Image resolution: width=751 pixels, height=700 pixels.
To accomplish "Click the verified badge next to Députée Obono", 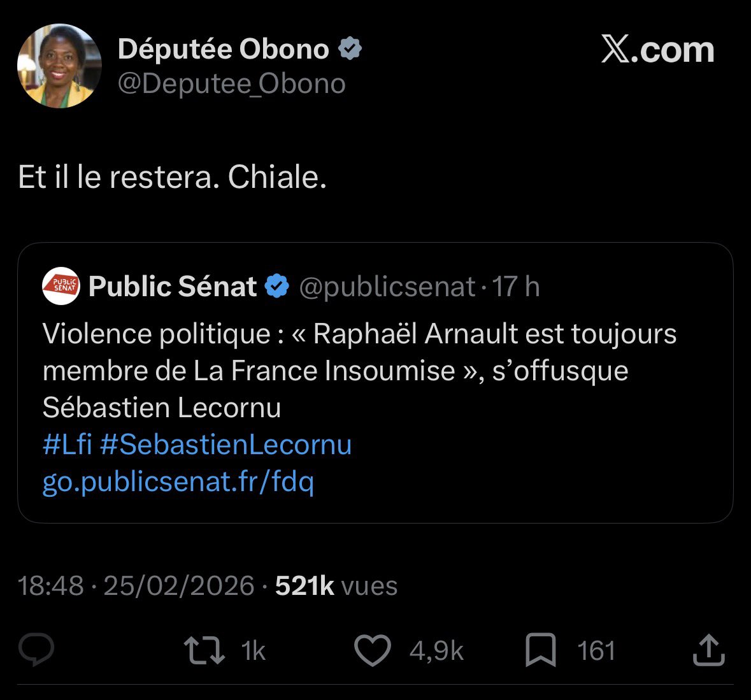I will [350, 49].
